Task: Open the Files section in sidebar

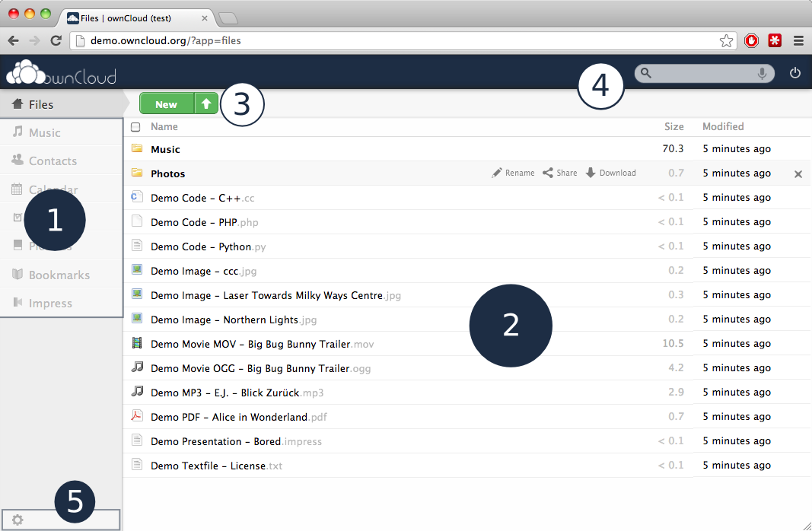Action: click(x=41, y=104)
